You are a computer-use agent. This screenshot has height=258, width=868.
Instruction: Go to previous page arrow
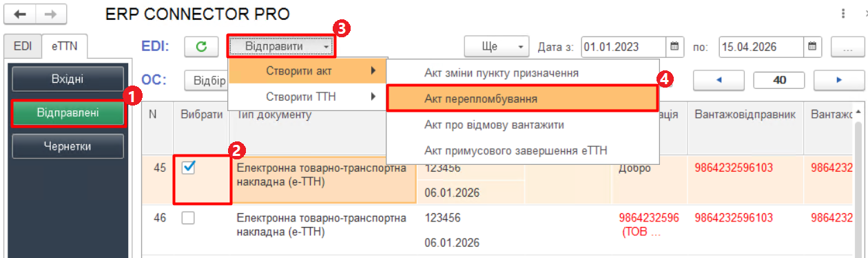click(x=719, y=80)
